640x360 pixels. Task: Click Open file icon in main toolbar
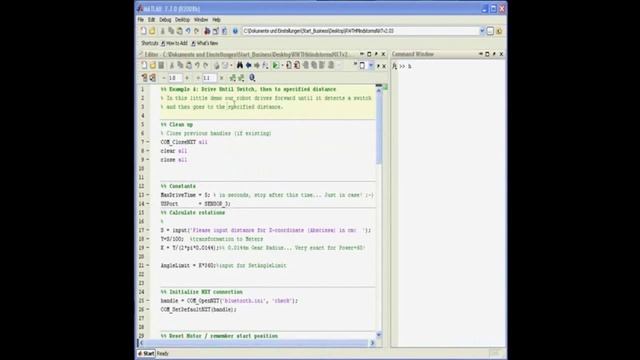pos(152,31)
